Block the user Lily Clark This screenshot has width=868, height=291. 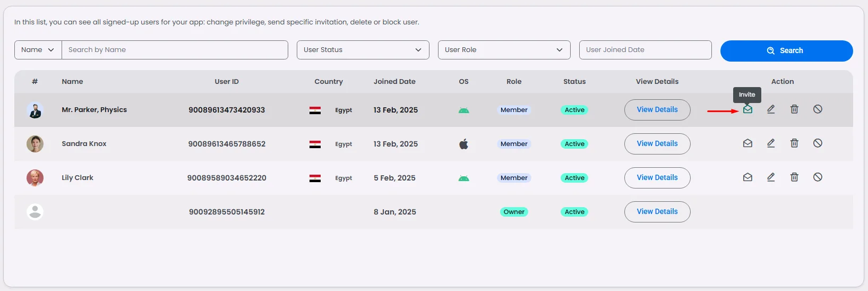[818, 177]
